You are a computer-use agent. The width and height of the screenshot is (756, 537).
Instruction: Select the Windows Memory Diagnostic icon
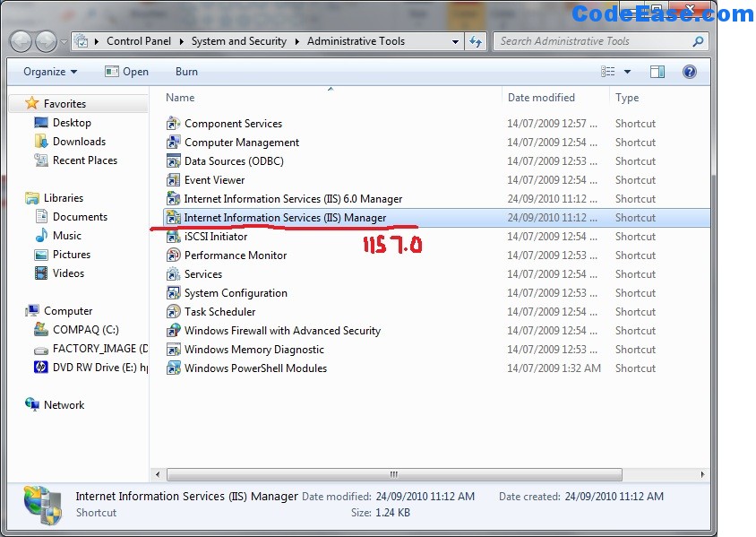click(x=173, y=350)
